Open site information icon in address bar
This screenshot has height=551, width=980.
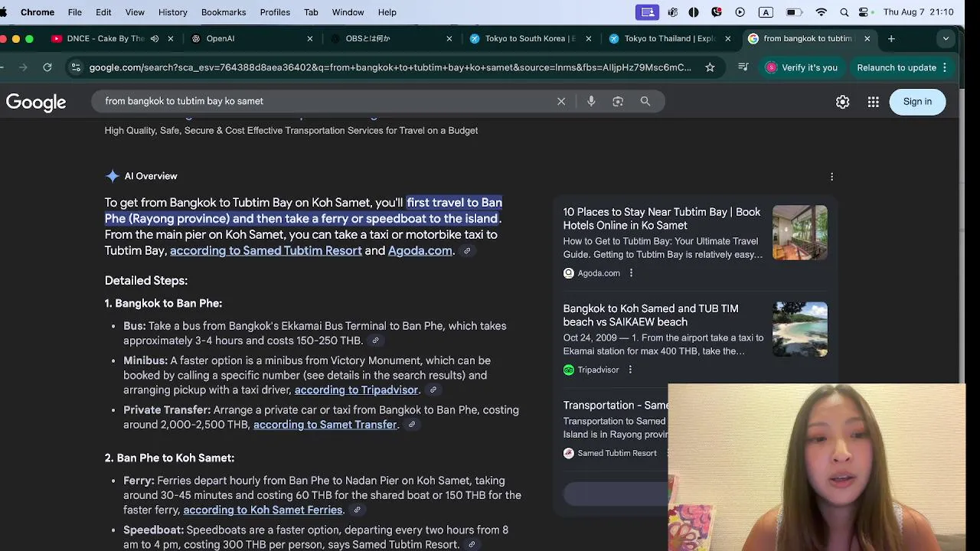coord(75,67)
